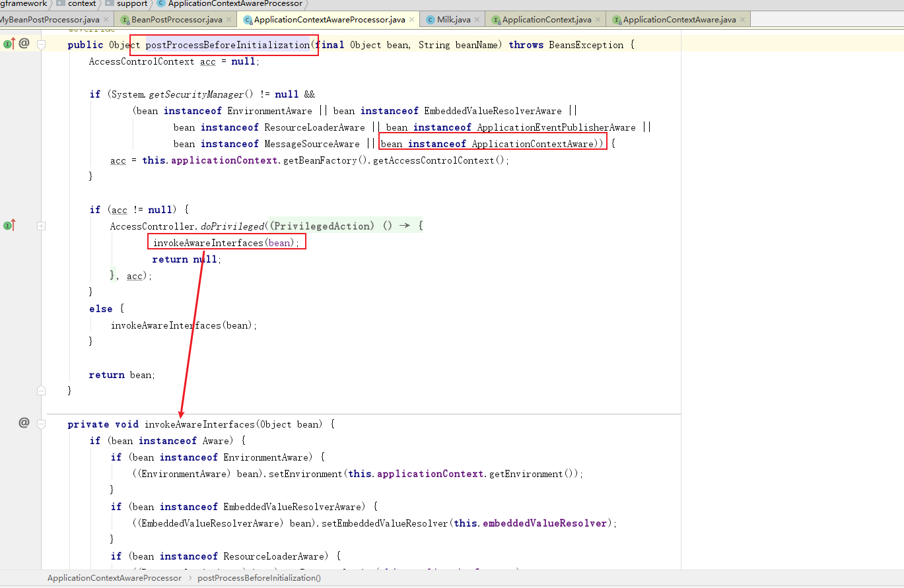Close the Milk.java tab
The height and width of the screenshot is (588, 904).
477,20
